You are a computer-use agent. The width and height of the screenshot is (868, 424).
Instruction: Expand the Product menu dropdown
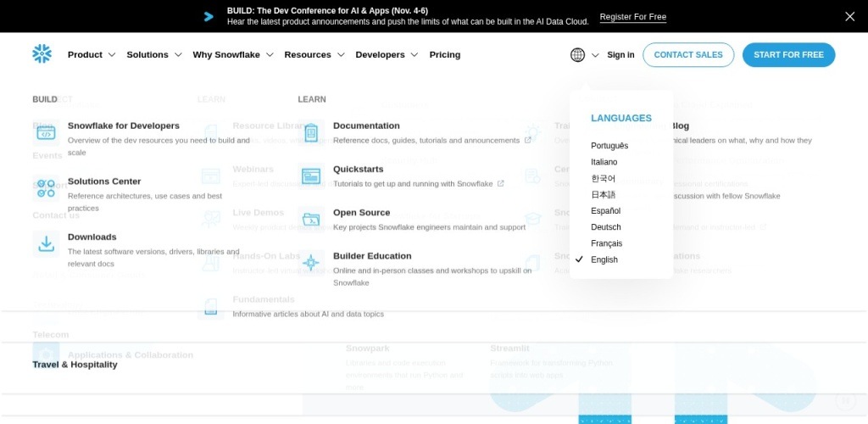[x=91, y=55]
